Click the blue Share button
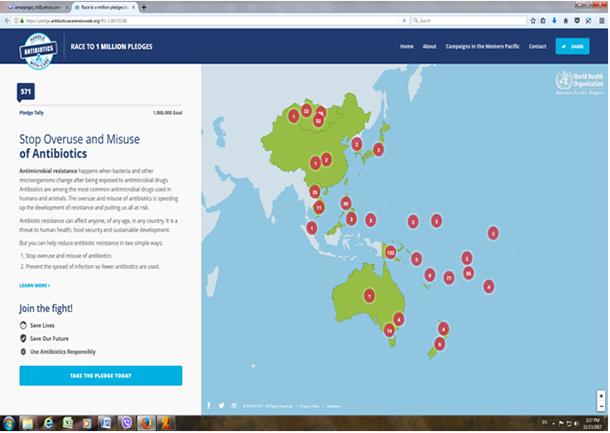Image resolution: width=610 pixels, height=433 pixels. pos(573,47)
